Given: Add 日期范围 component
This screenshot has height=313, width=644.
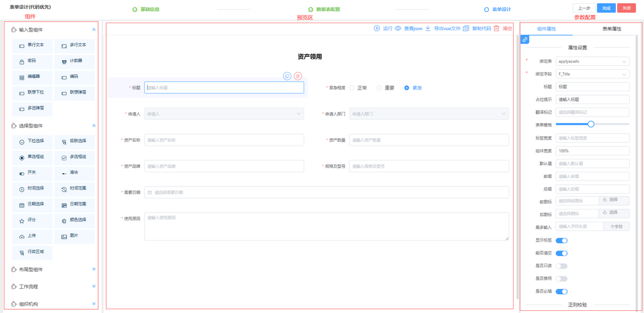Looking at the screenshot, I should click(74, 205).
